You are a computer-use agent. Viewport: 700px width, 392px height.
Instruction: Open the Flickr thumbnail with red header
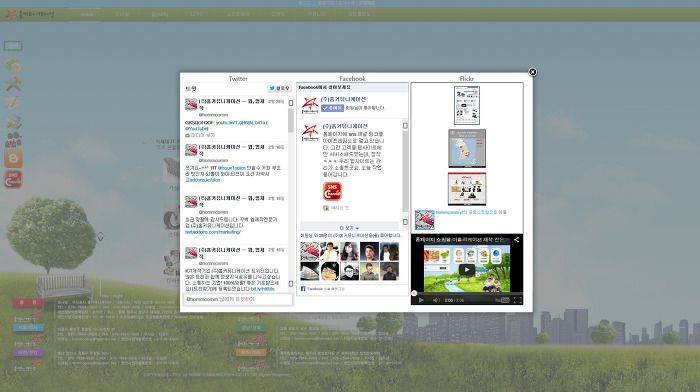coord(467,189)
